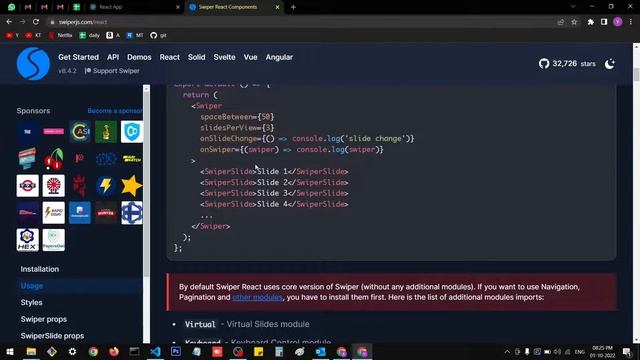Click the ferris wheel sponsor logo

53,186
